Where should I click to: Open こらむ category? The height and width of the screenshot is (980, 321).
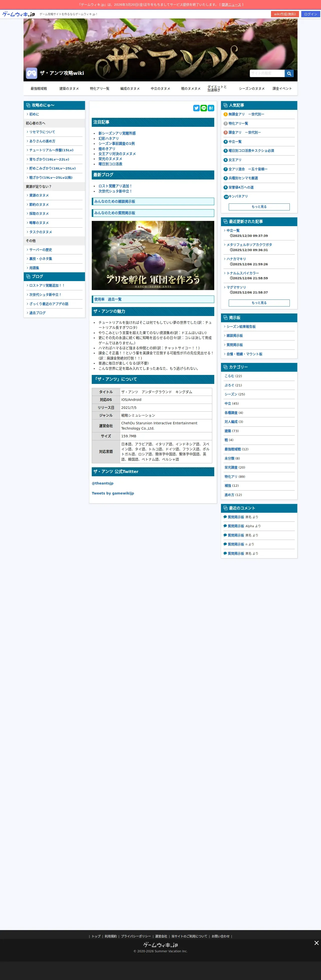[229, 376]
